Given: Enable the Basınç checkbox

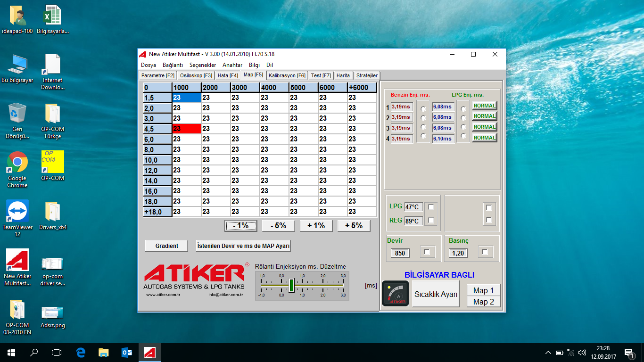Looking at the screenshot, I should point(485,252).
